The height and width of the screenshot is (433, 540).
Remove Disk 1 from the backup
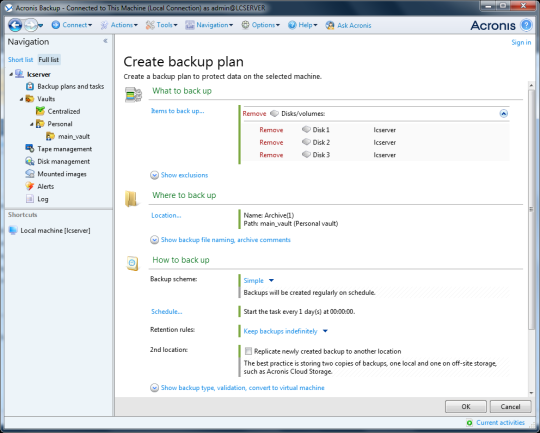tap(271, 130)
